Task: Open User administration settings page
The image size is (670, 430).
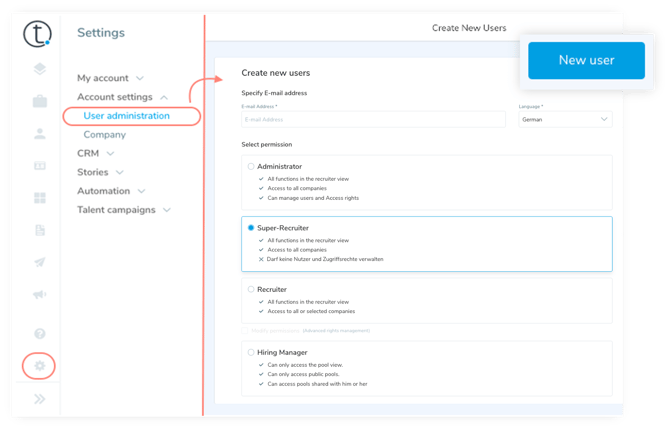Action: [x=127, y=116]
